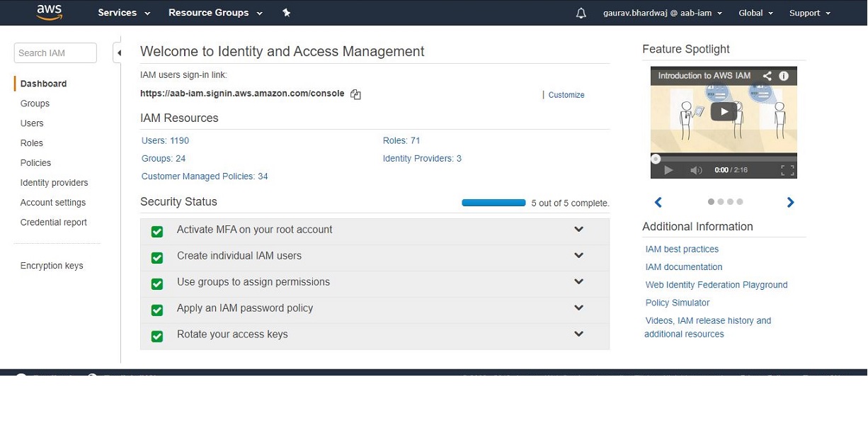Expand Use groups to assign permissions
This screenshot has height=438, width=868.
tap(578, 282)
